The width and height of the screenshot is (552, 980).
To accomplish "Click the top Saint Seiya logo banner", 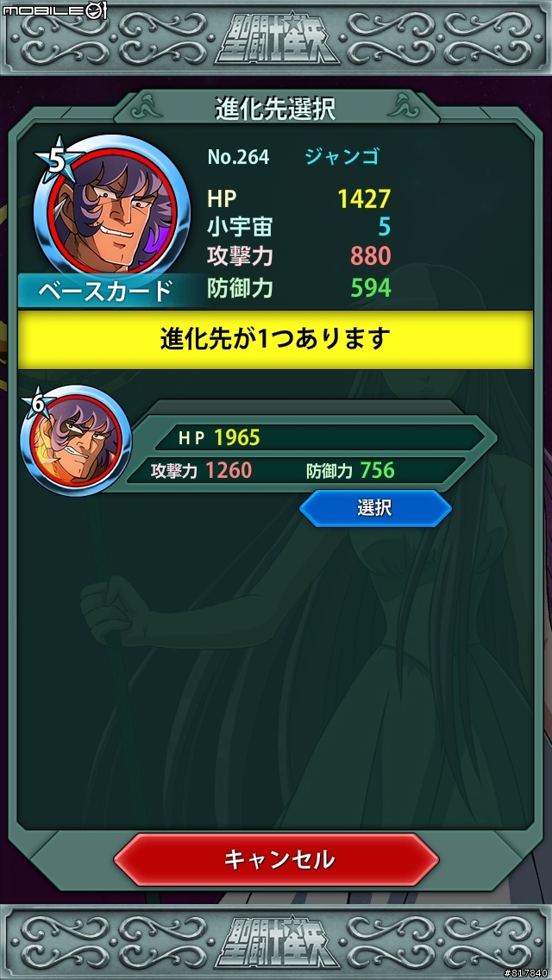I will pyautogui.click(x=276, y=39).
